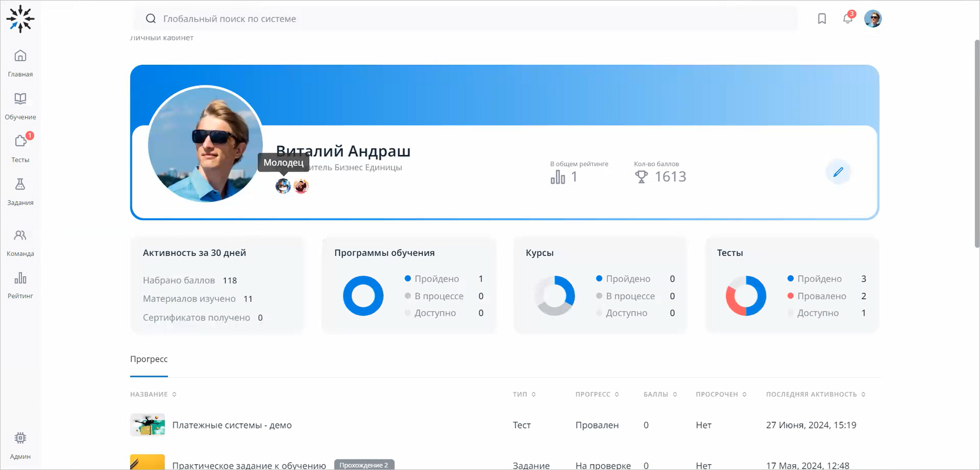Image resolution: width=980 pixels, height=470 pixels.
Task: Click the page vertical scrollbar
Action: click(977, 144)
